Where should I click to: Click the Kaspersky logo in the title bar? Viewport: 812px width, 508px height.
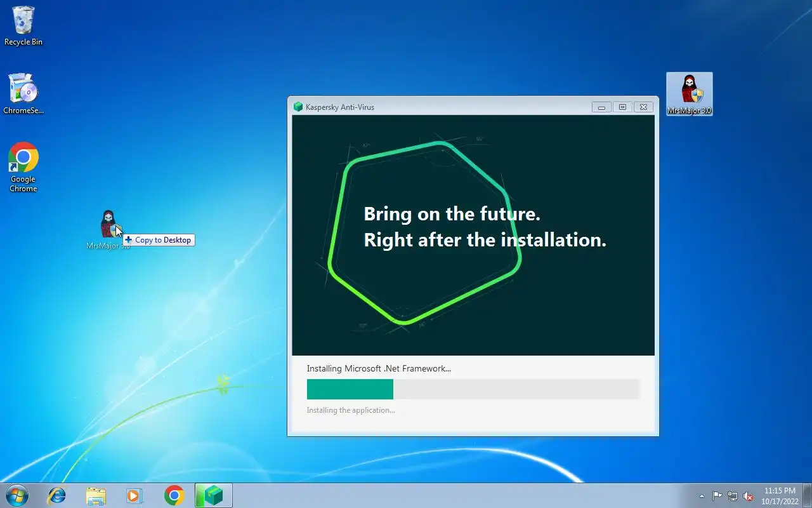[x=298, y=107]
